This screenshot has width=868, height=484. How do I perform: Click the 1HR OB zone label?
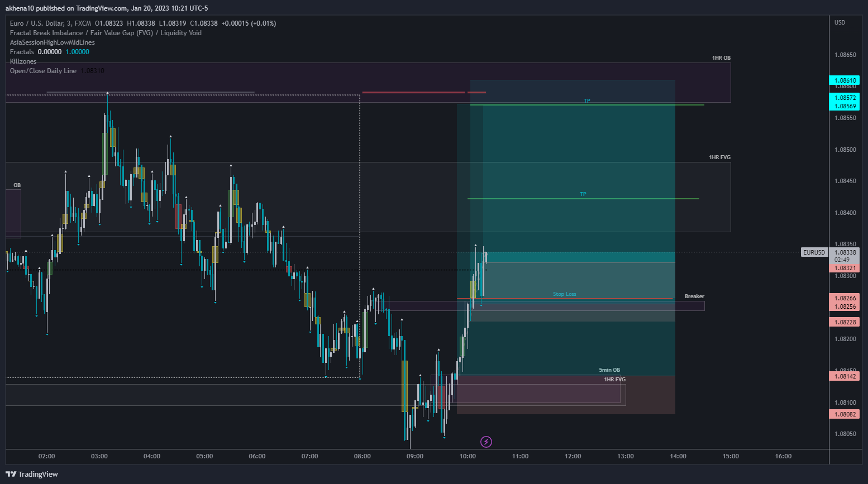click(721, 58)
